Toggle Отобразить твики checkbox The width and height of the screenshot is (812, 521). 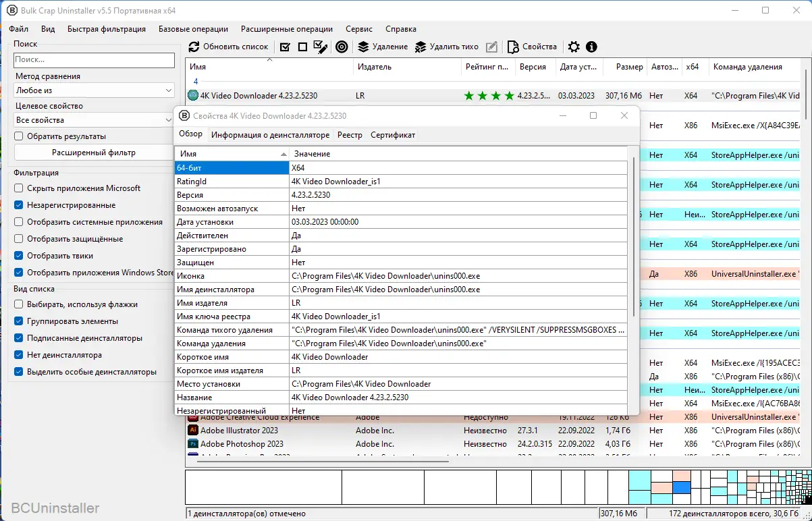[19, 255]
